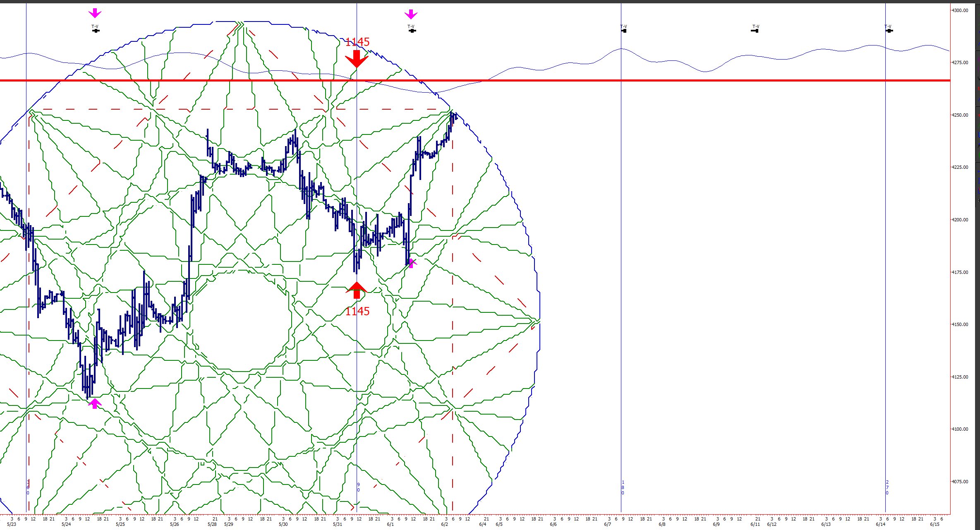Click the 4250.00 price axis label
Viewport: 980px width, 530px height.
coord(960,115)
